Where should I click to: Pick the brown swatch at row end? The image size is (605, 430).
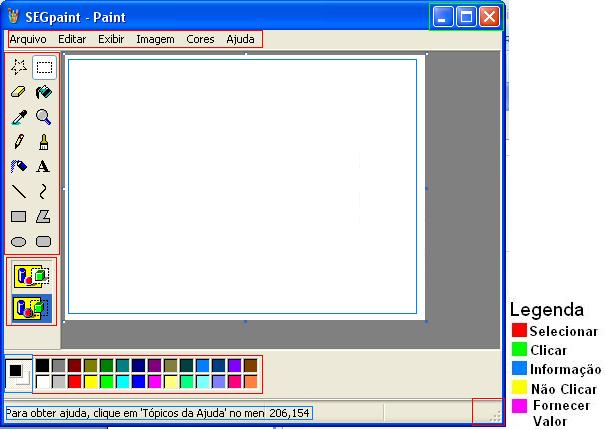250,366
